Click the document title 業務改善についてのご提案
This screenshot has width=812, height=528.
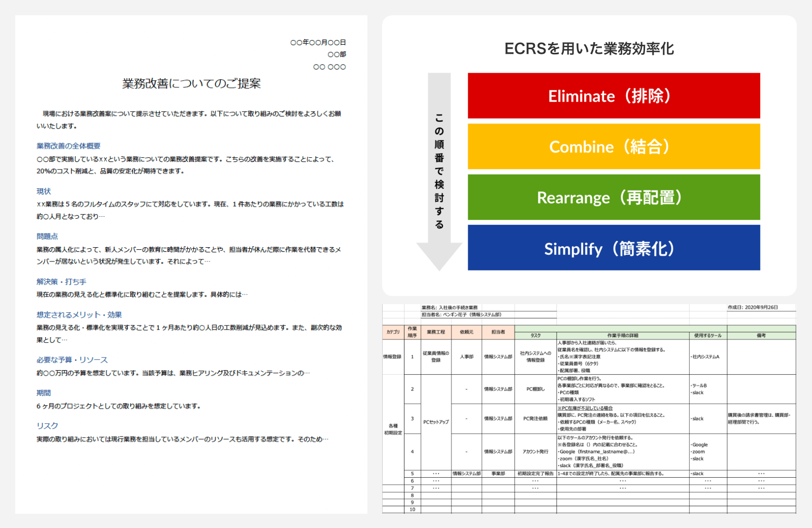191,84
